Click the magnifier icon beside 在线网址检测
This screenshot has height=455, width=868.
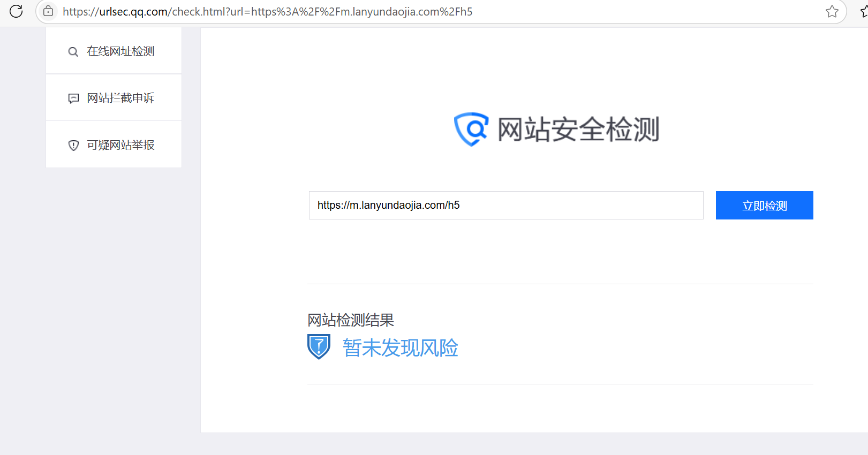[x=73, y=52]
